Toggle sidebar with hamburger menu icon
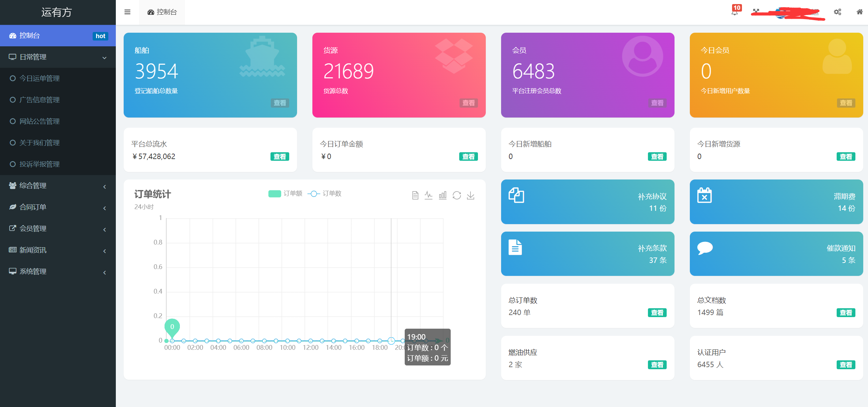 127,12
